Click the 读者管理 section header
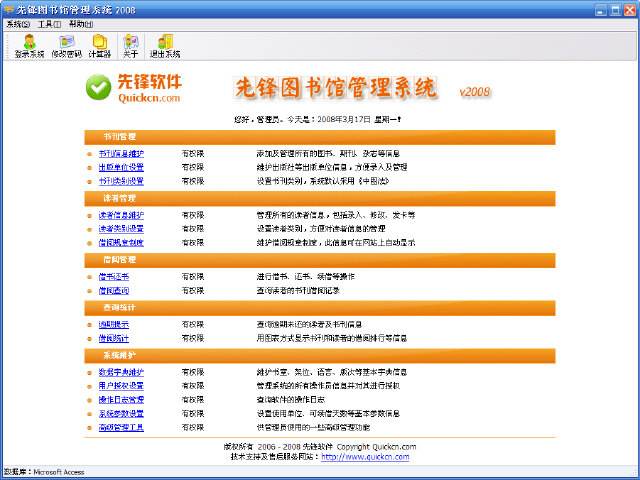 click(320, 198)
